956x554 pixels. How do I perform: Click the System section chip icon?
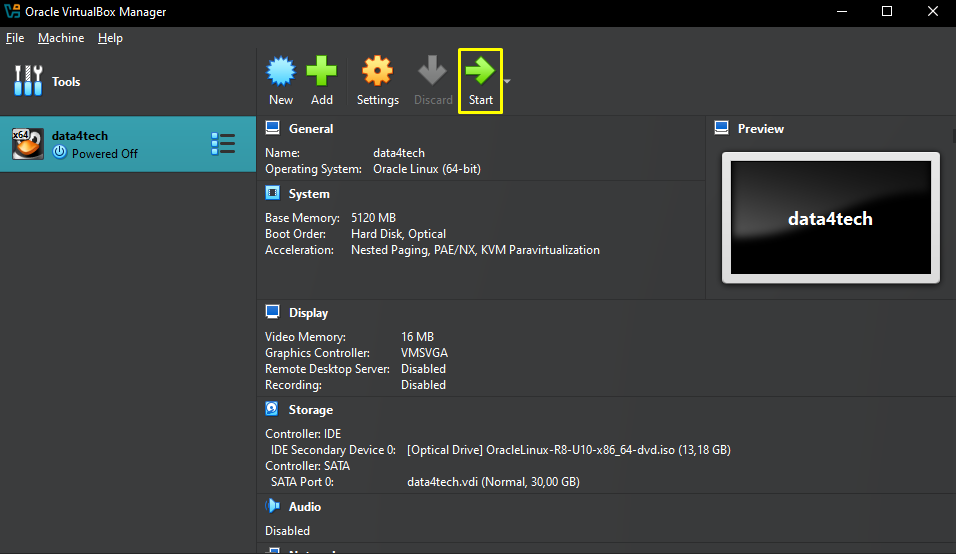pos(273,193)
